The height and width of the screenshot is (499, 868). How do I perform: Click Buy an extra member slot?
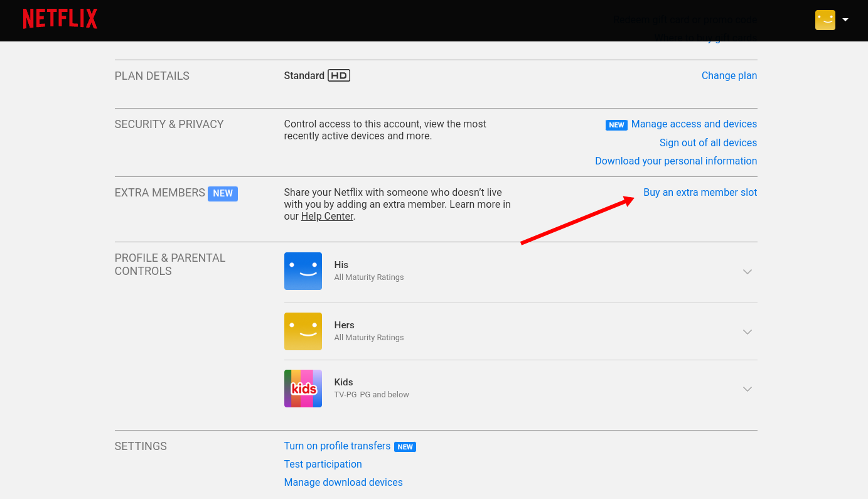click(700, 192)
